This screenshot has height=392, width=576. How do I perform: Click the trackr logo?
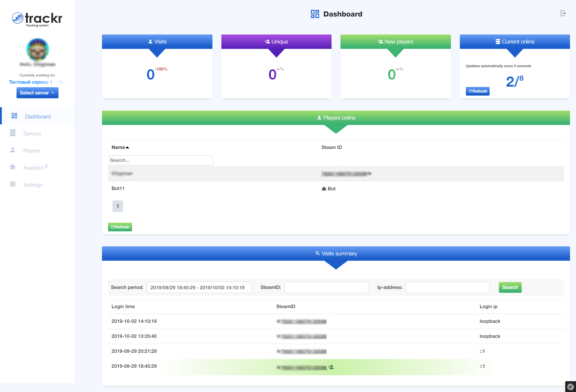coord(37,19)
